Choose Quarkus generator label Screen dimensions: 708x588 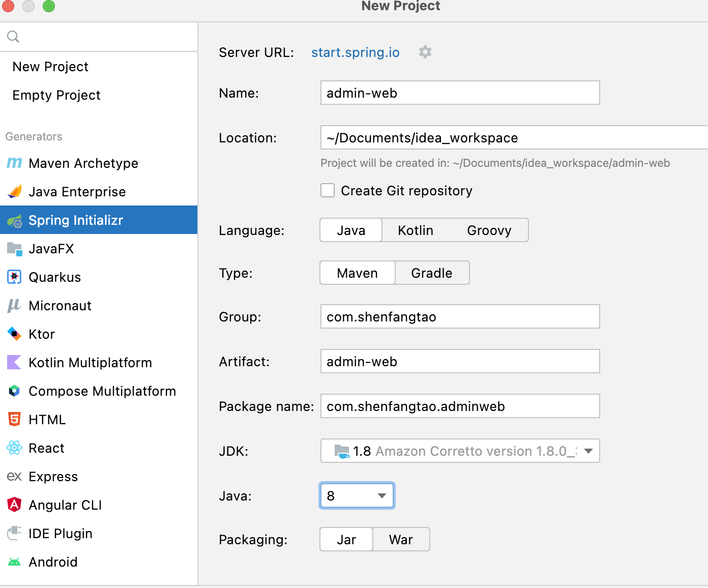pos(55,277)
